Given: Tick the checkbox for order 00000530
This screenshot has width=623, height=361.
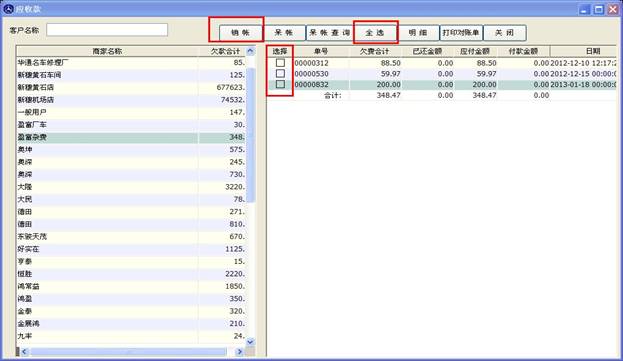Looking at the screenshot, I should [x=280, y=73].
